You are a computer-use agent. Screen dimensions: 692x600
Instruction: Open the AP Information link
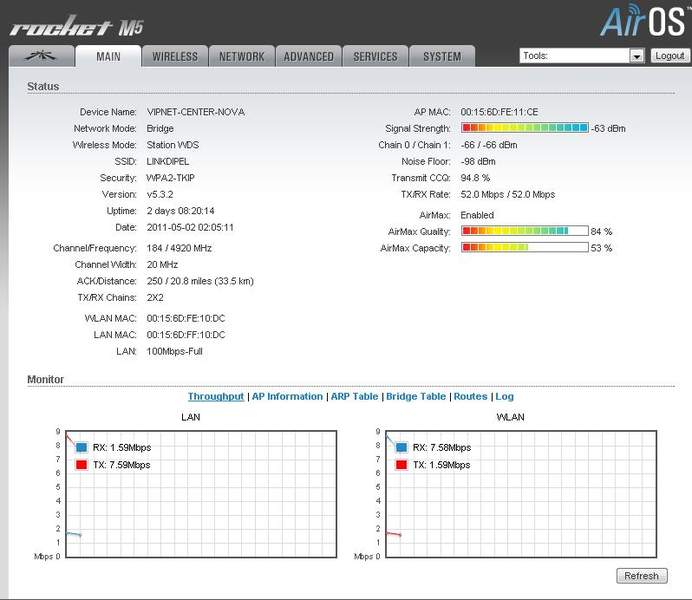coord(287,396)
